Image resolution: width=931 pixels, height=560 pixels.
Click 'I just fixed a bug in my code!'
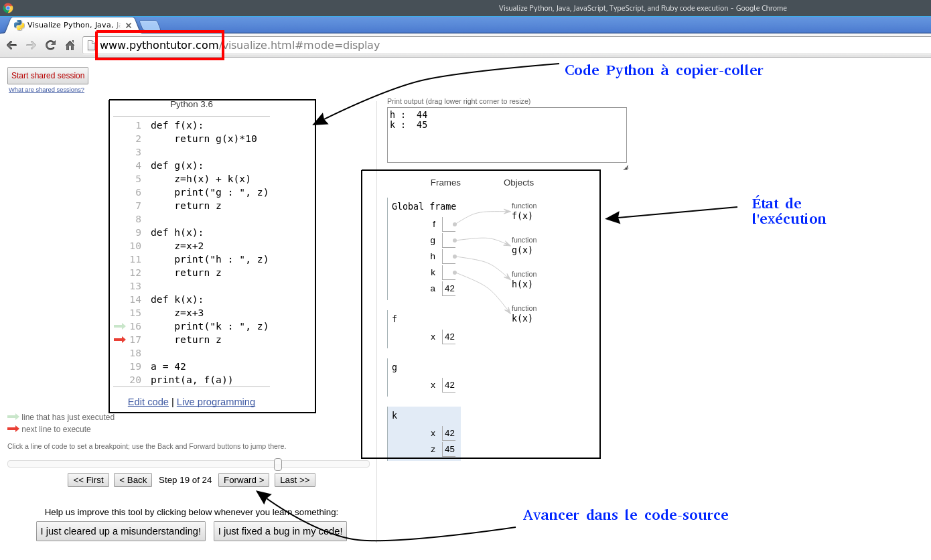(280, 531)
